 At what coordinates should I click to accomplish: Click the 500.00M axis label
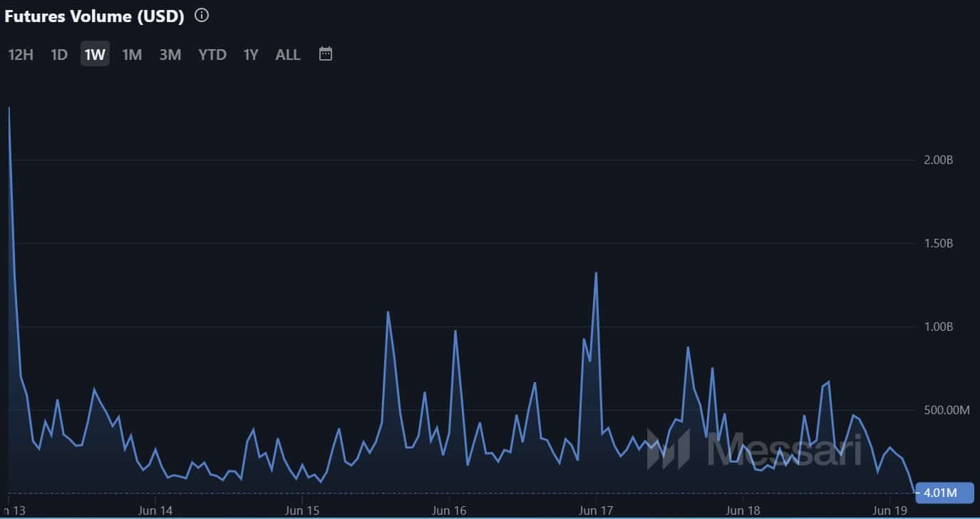click(x=943, y=410)
